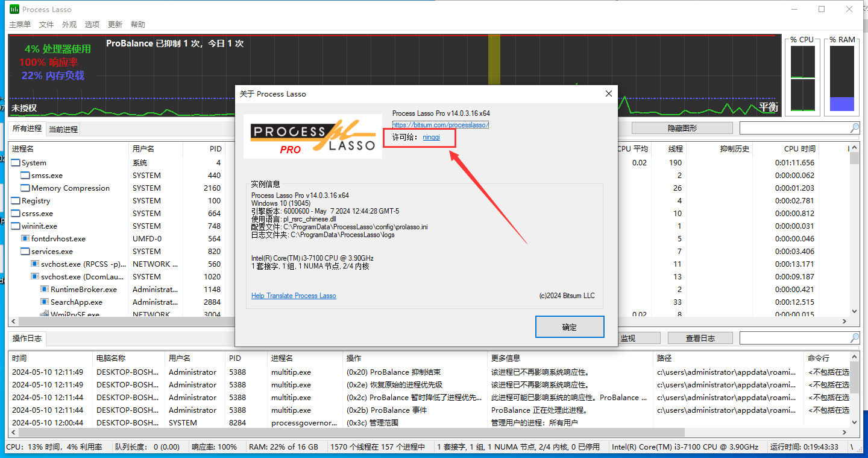Open the 主菜单 menu
Image resolution: width=868 pixels, height=458 pixels.
(x=19, y=24)
